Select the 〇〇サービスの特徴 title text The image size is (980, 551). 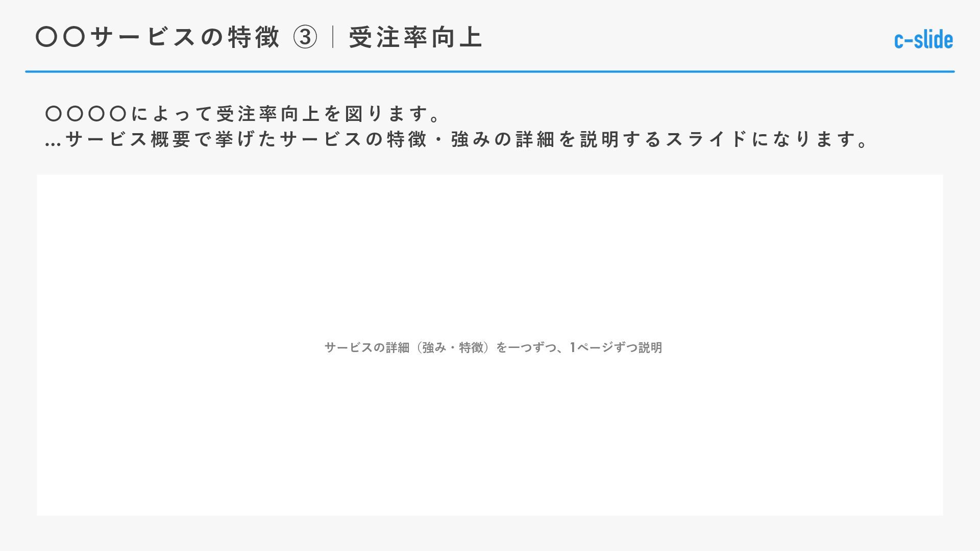pyautogui.click(x=158, y=38)
